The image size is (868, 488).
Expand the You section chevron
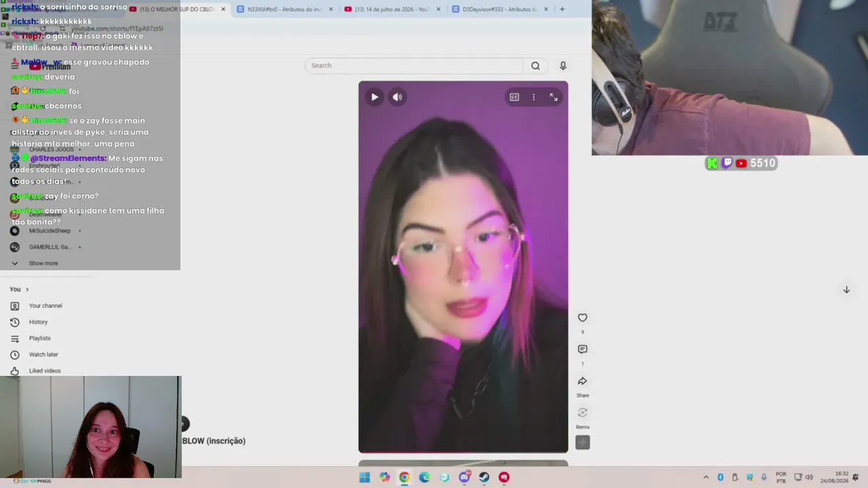coord(27,289)
